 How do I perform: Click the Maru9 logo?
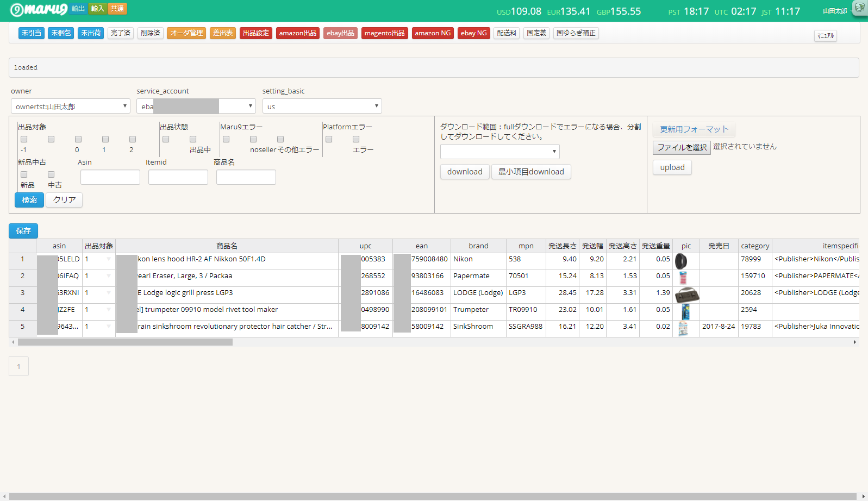point(39,9)
